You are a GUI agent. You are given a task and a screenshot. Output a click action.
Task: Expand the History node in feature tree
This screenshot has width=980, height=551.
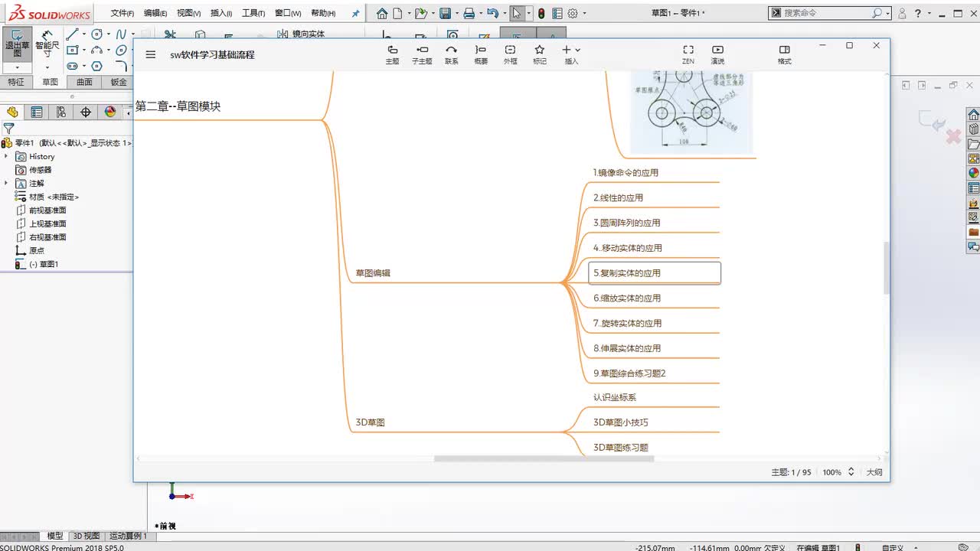pos(6,156)
